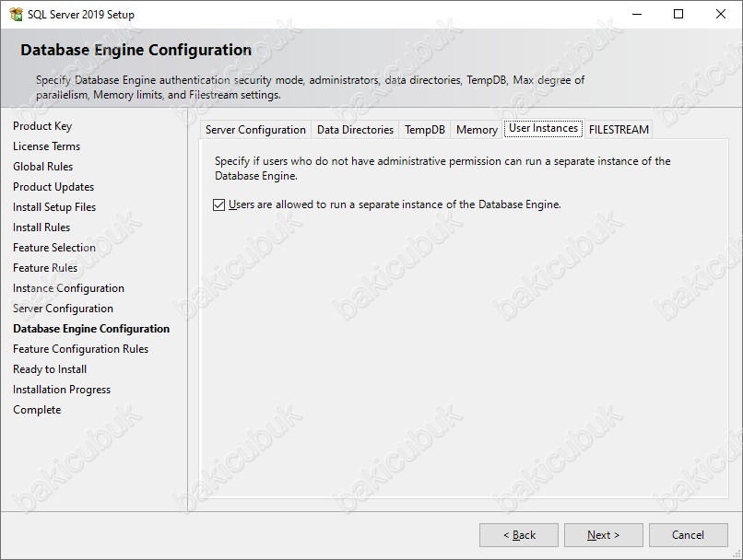Click the 'Database Engine Configuration' page heading
The height and width of the screenshot is (560, 743).
(136, 50)
